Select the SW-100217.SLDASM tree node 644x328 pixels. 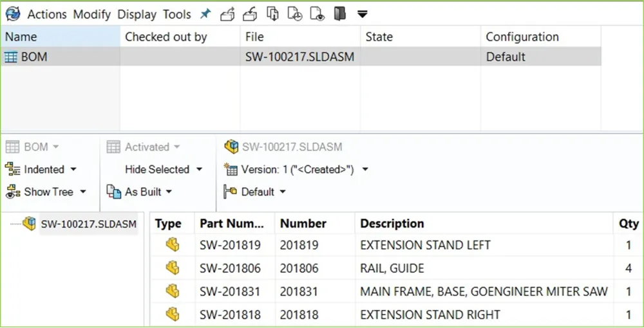pos(88,224)
